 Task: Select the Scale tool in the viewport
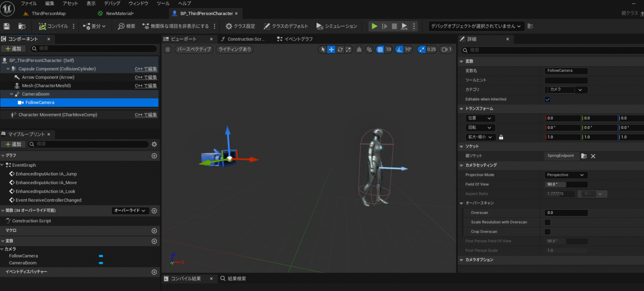[348, 49]
